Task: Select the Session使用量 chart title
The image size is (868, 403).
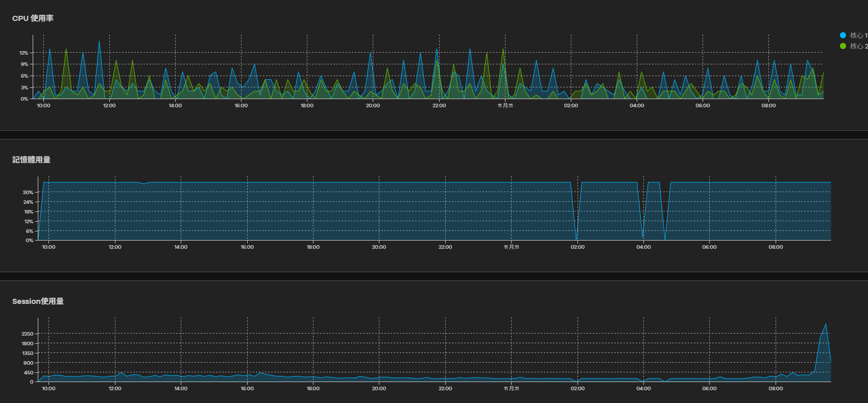Action: coord(38,301)
